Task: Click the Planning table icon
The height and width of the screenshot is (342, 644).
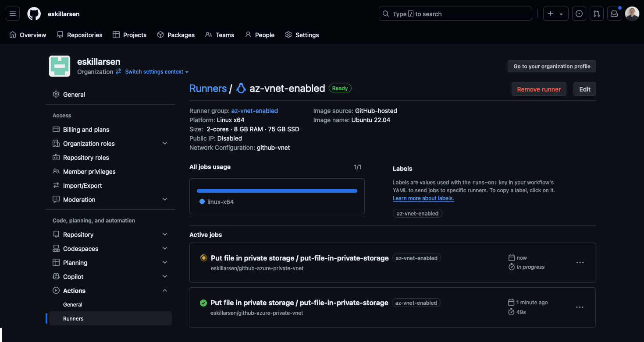Action: coord(56,263)
